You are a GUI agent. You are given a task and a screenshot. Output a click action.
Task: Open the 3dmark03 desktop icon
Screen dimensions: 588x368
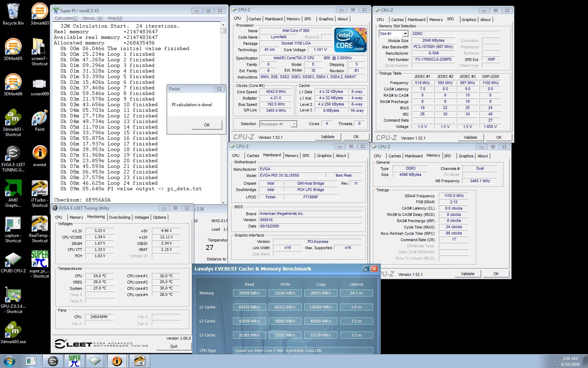(x=40, y=14)
